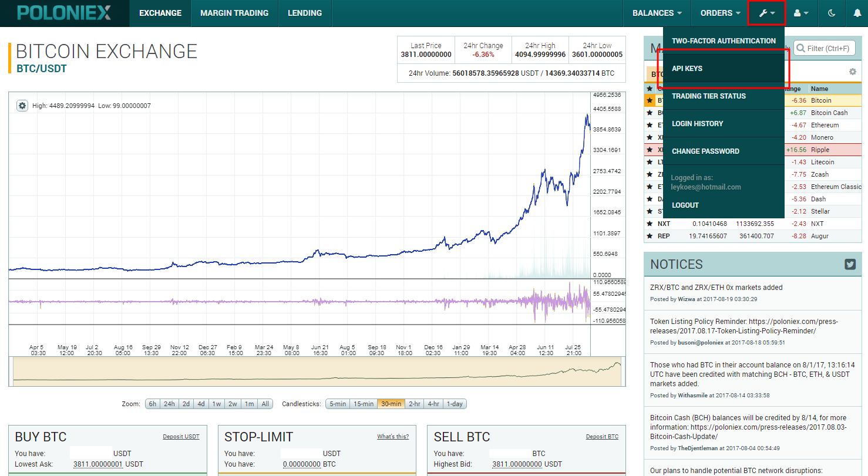The image size is (868, 476).
Task: Set chart zoom to 4d
Action: (x=201, y=404)
